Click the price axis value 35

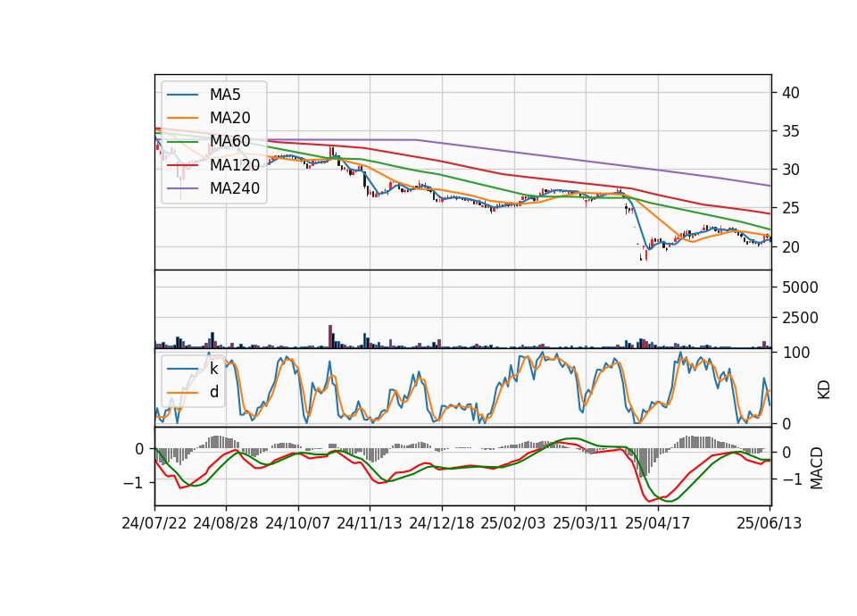[790, 131]
